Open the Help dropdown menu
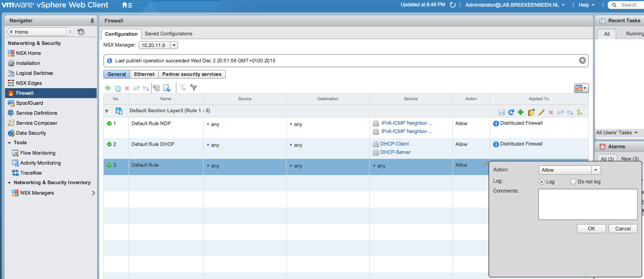This screenshot has height=279, width=644. click(x=586, y=5)
